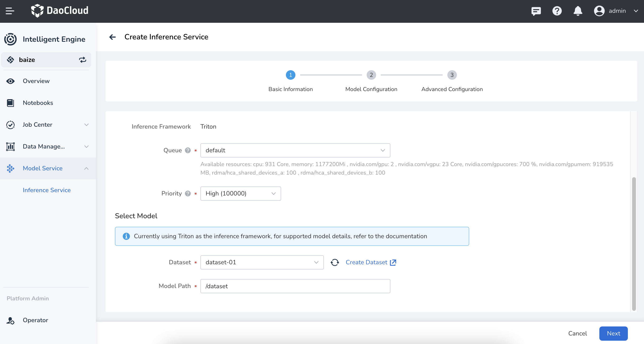Refresh the dataset list icon
Screen dimensions: 644x344
[335, 262]
